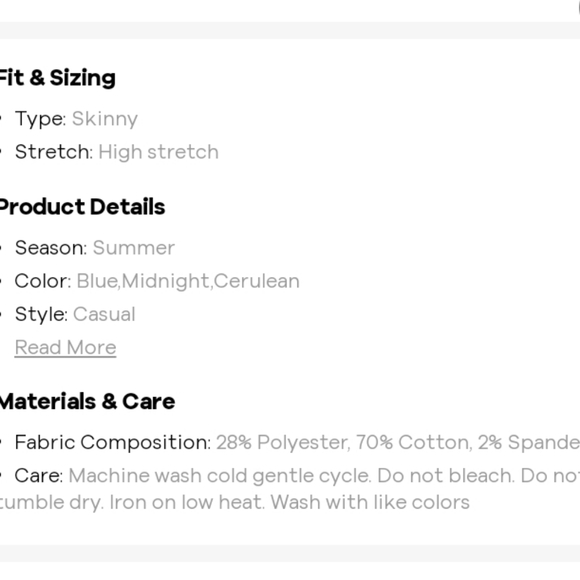580x580 pixels.
Task: Click the Color label
Action: pos(43,281)
